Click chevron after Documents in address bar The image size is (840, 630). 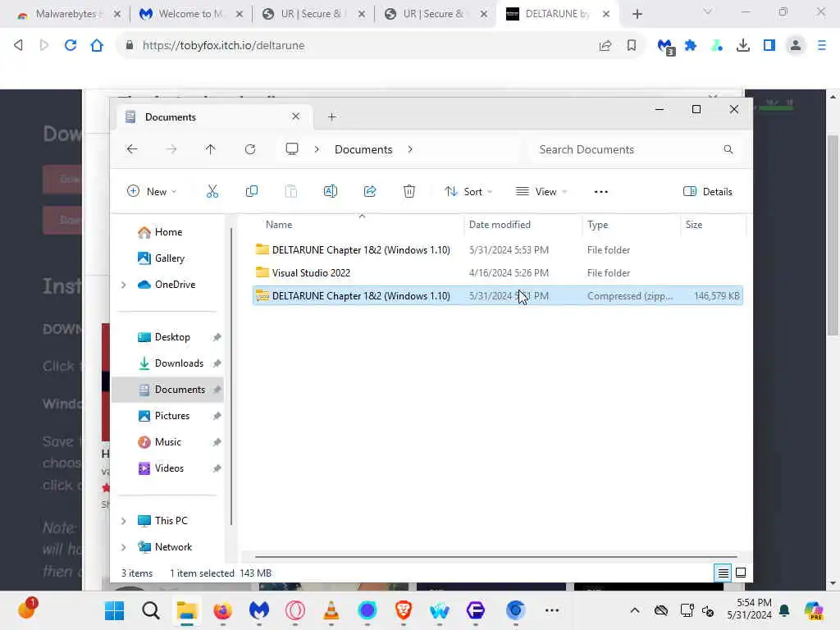(410, 149)
